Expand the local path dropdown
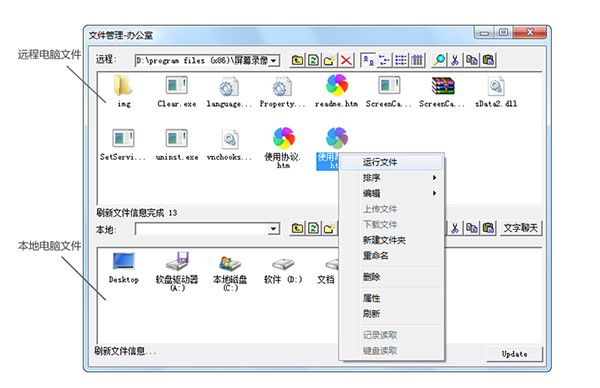This screenshot has height=388, width=600. point(273,229)
